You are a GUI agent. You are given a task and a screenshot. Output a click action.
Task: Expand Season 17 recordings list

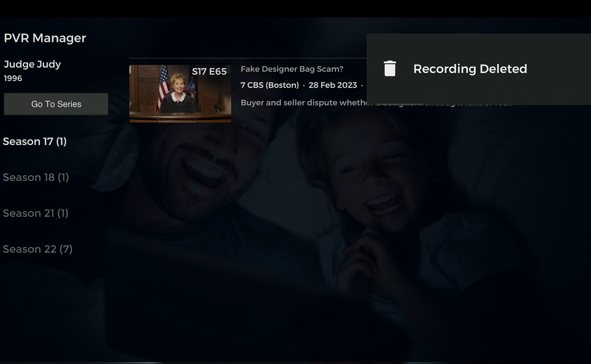(x=34, y=141)
